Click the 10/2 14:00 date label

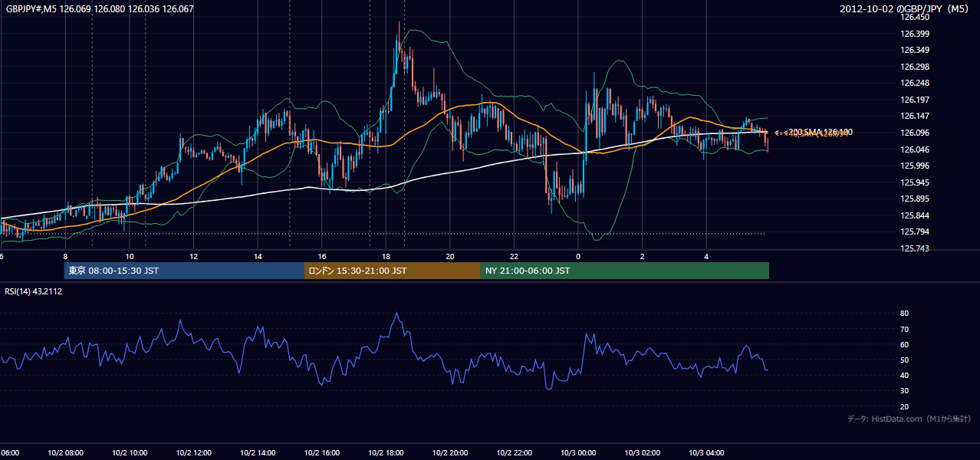click(x=258, y=453)
